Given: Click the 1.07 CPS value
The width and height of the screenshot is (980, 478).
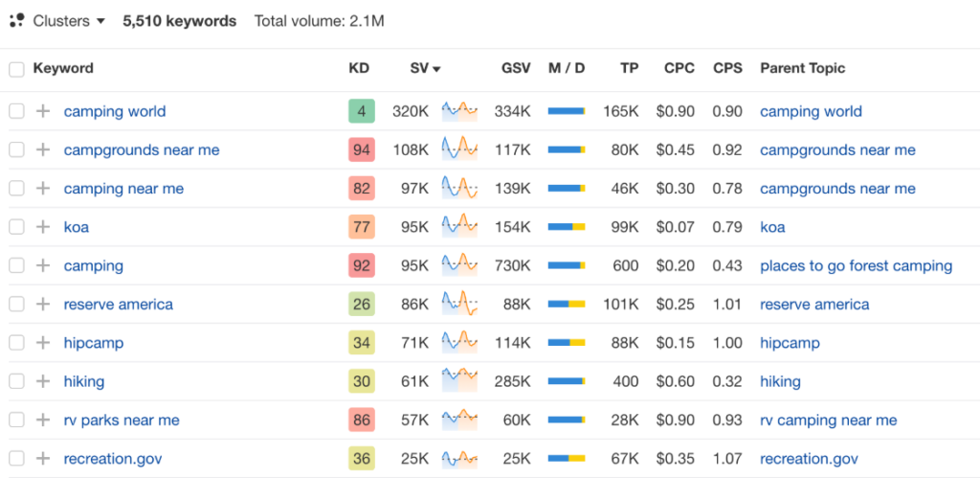Looking at the screenshot, I should [727, 459].
